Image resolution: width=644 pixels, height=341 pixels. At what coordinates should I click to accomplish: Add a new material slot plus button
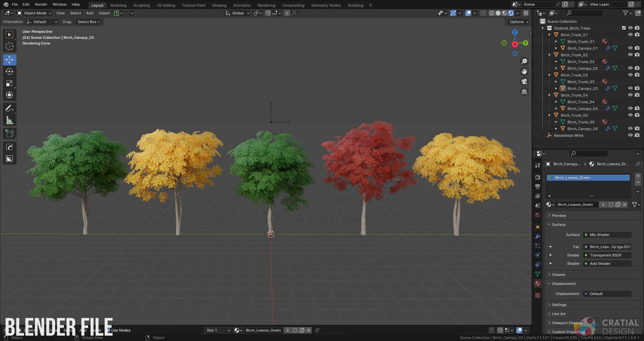[x=638, y=176]
